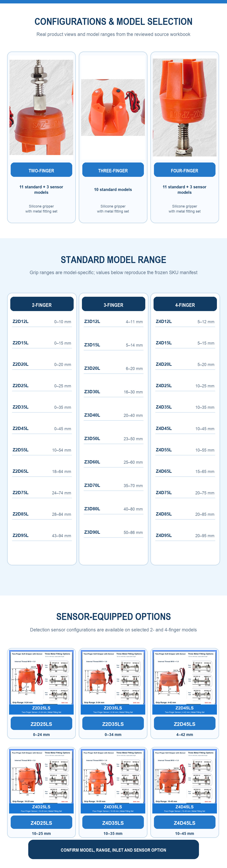Open the two-finger gripper product photo
This screenshot has height=868, width=227.
(41, 107)
